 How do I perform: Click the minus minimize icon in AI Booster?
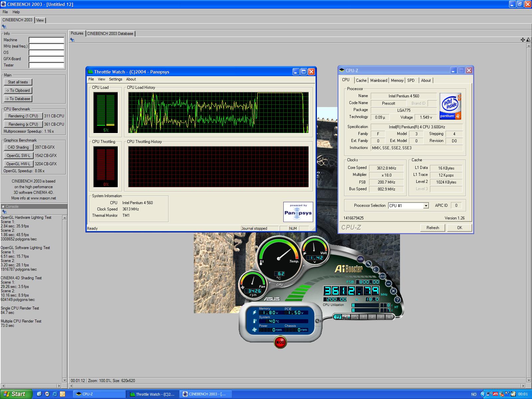pos(388,283)
